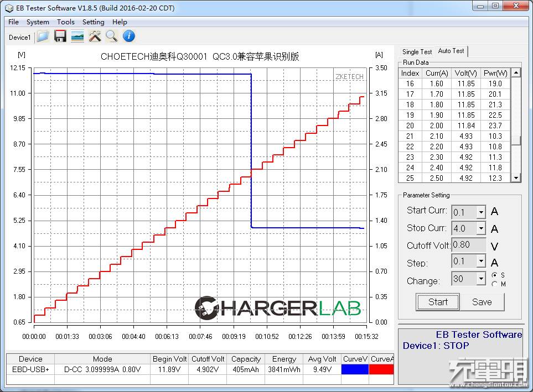Click the Curr(A) column header
533x392 pixels.
[437, 73]
